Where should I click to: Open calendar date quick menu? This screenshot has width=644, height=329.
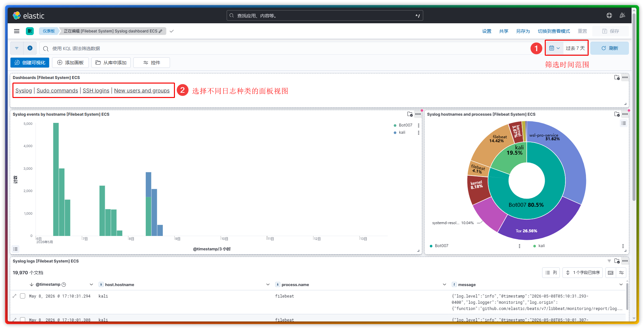[555, 48]
